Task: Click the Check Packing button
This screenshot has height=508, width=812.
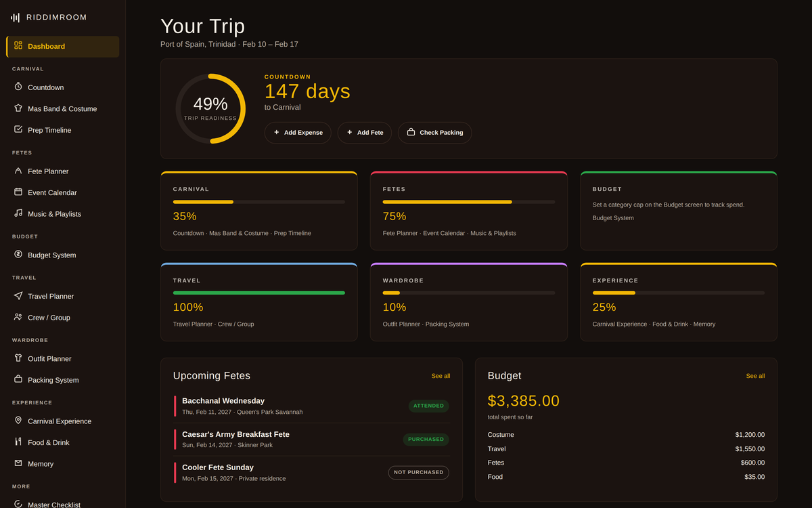Action: tap(434, 133)
